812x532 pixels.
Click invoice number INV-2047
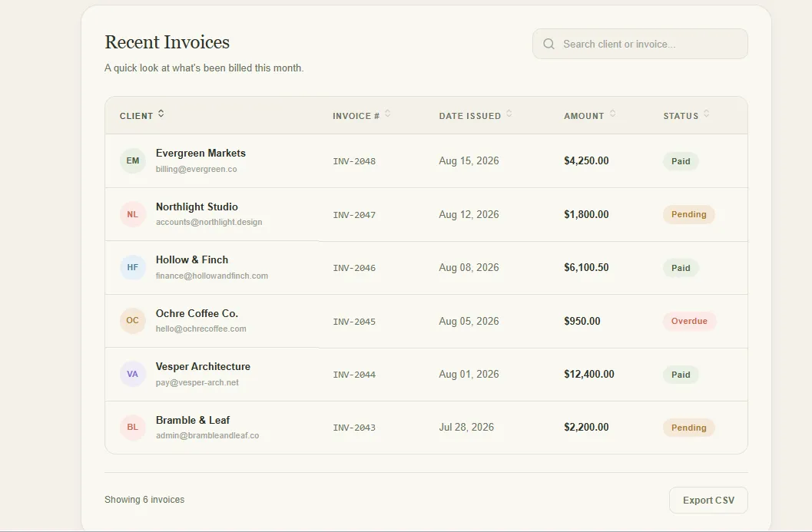click(x=354, y=215)
